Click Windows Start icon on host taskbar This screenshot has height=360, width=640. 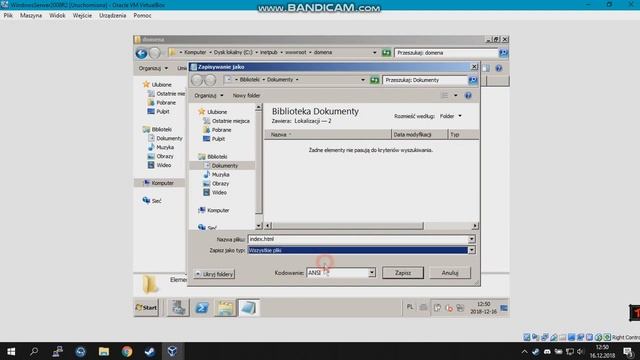(11, 351)
